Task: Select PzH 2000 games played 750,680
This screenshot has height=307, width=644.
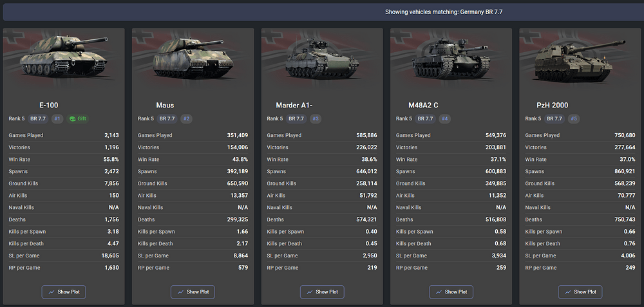Action: tap(625, 135)
